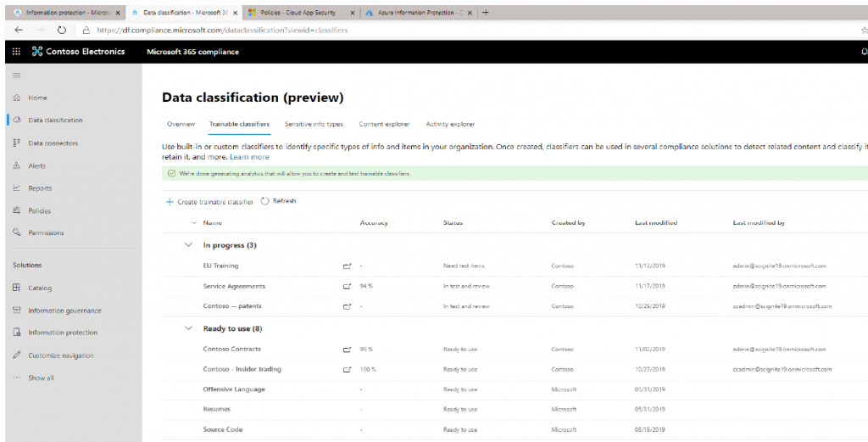
Task: Click open icon beside EU Training
Action: [347, 266]
